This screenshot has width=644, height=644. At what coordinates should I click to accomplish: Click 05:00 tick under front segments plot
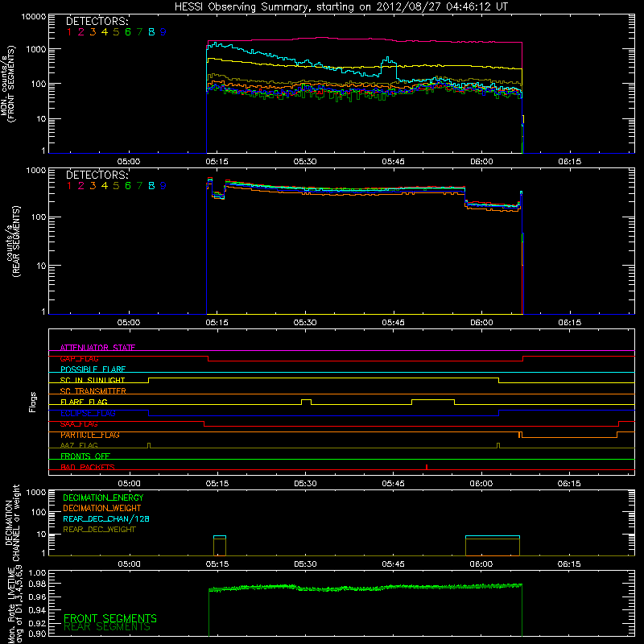[129, 162]
